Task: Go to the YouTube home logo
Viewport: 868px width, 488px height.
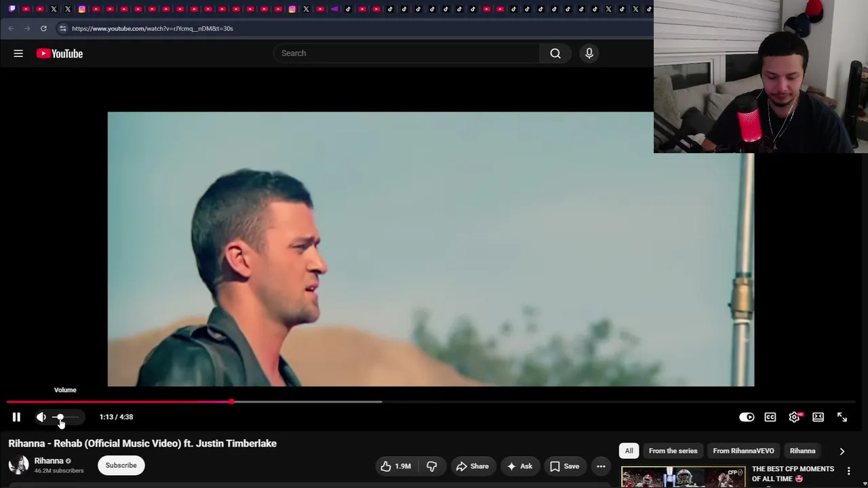Action: [x=60, y=54]
